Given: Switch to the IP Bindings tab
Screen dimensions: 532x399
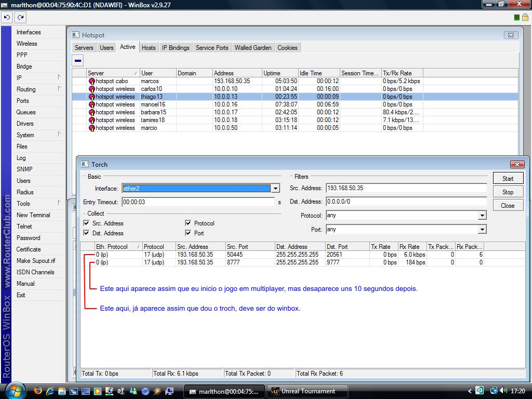Looking at the screenshot, I should pos(176,48).
